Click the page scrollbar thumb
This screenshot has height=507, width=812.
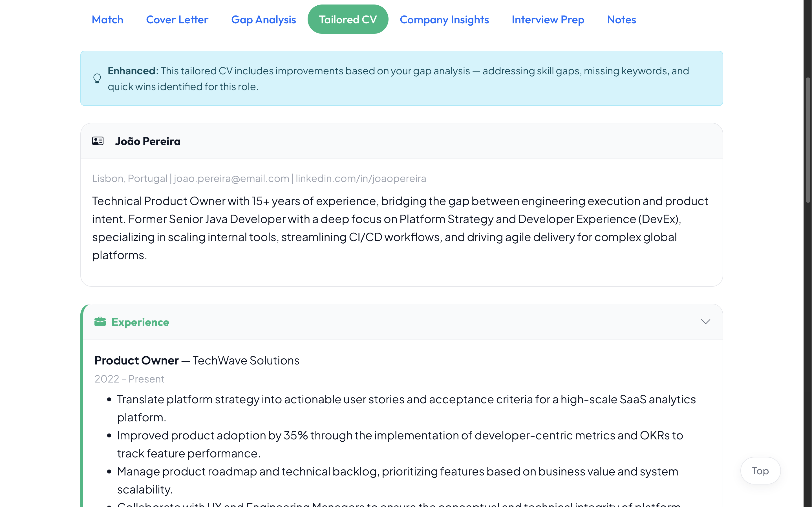pos(808,140)
